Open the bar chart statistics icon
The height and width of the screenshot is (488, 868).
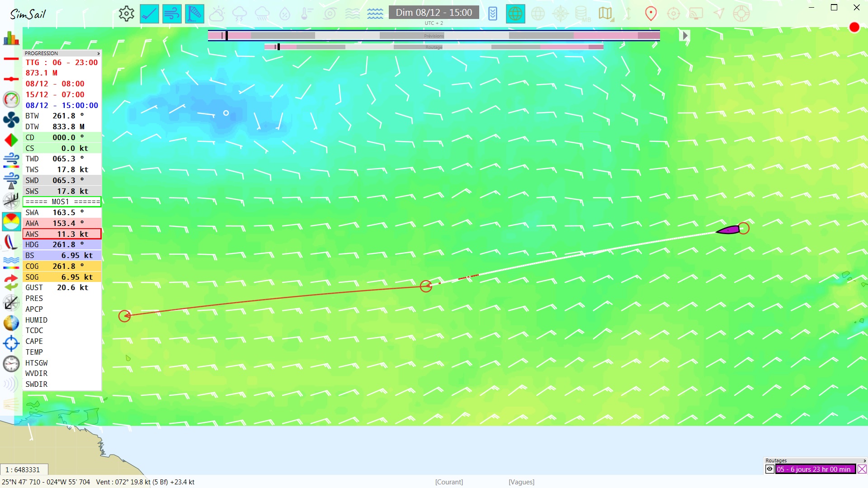click(x=11, y=38)
